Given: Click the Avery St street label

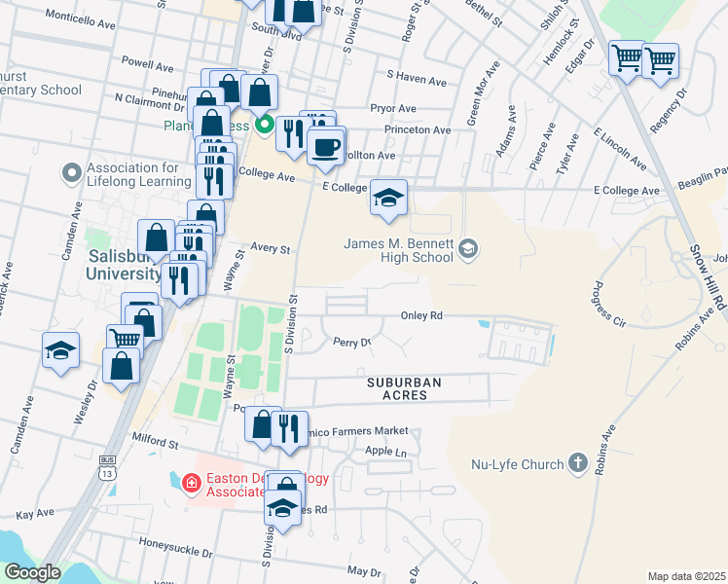Looking at the screenshot, I should pyautogui.click(x=271, y=248).
